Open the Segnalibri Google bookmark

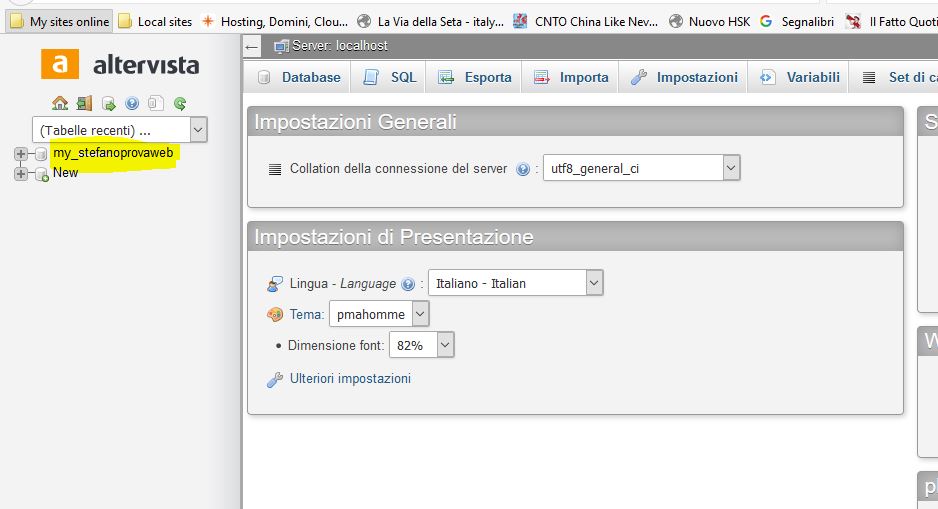(797, 22)
